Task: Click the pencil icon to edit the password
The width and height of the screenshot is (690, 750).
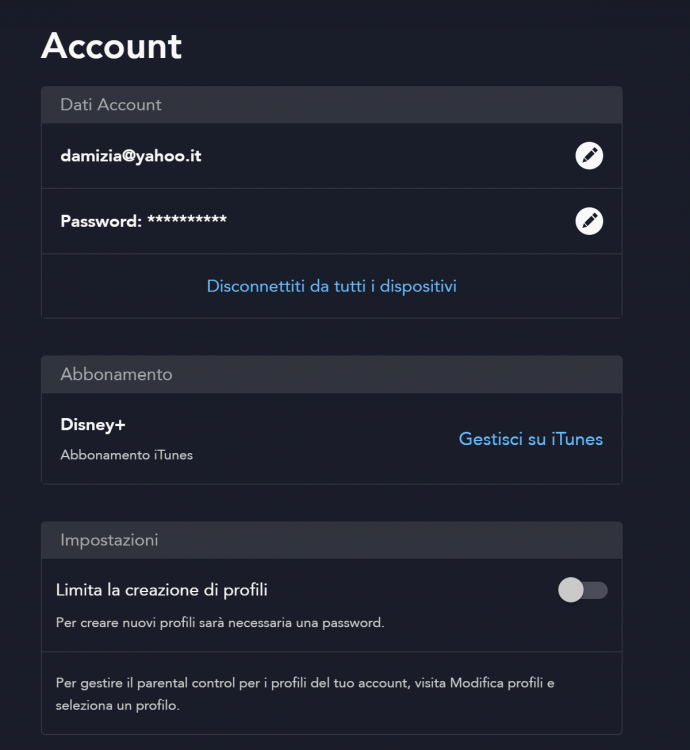Action: click(x=589, y=221)
